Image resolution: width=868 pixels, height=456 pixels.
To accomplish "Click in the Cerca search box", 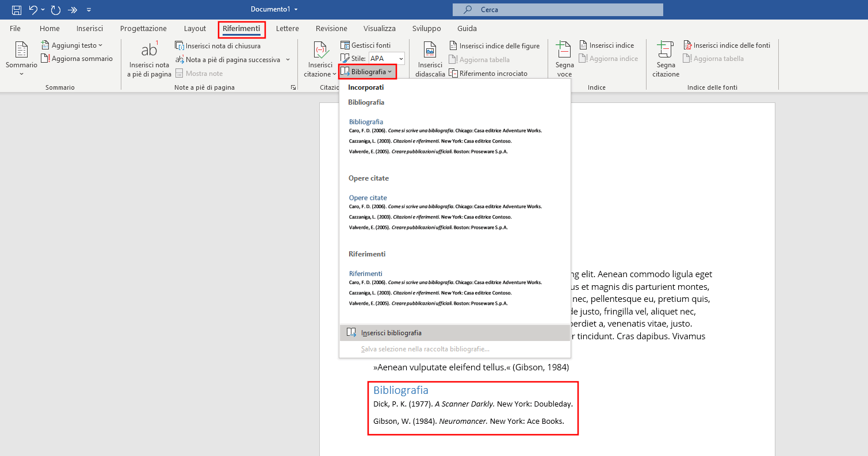I will (x=558, y=10).
